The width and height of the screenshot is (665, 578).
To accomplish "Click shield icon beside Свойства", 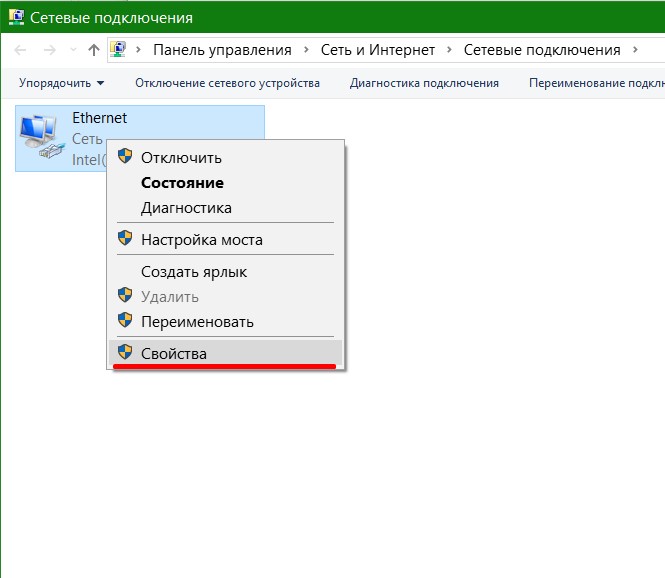I will pos(125,352).
